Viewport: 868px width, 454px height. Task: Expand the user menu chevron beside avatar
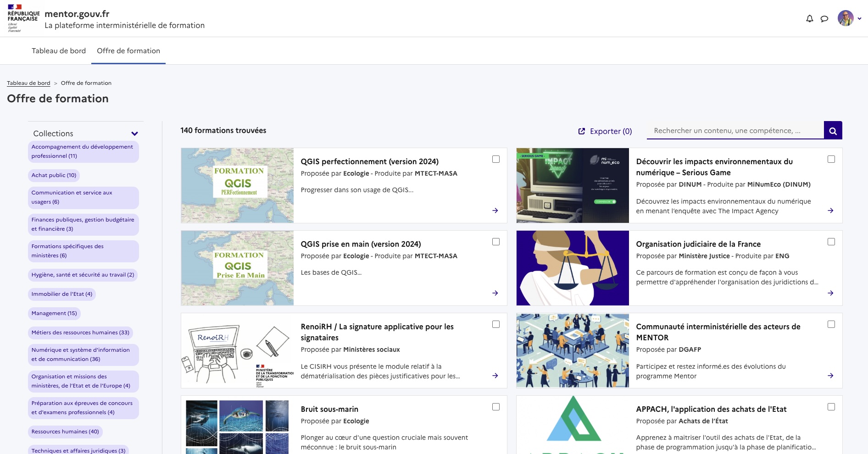click(859, 19)
